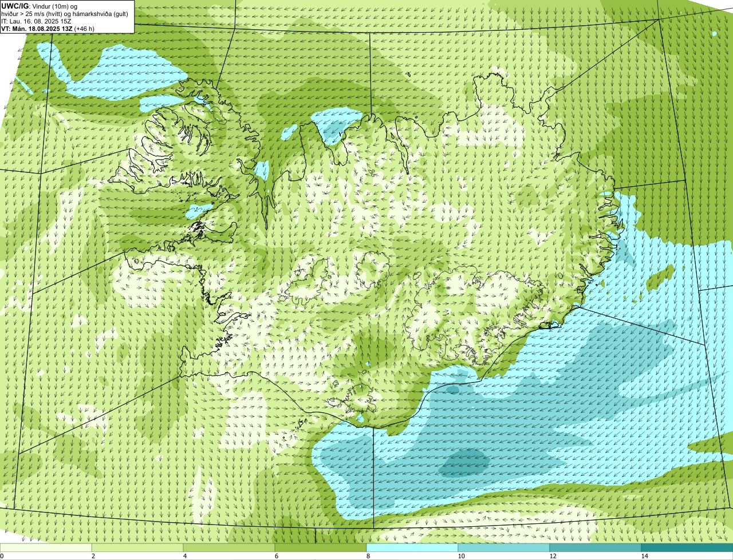
Task: Click the 0–2 m/s palest legend swatch
Action: tap(46, 547)
